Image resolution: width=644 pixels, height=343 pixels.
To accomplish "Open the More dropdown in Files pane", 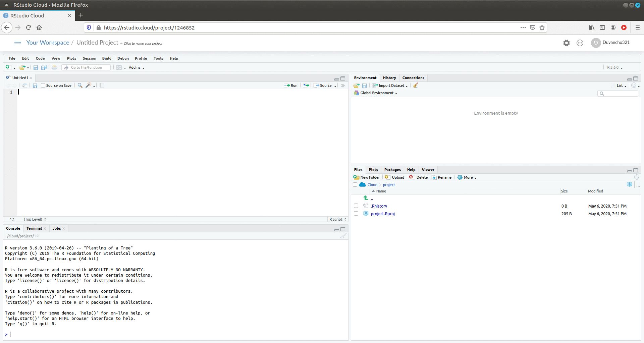I will [x=467, y=177].
